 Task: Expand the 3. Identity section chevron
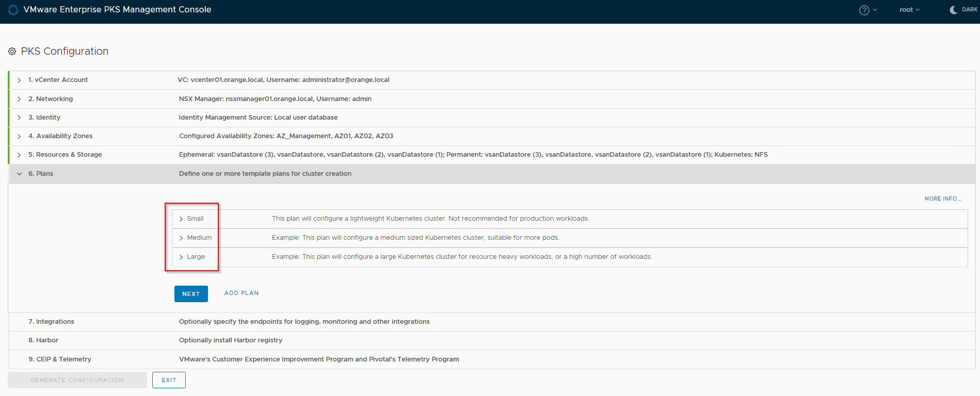[x=19, y=118]
